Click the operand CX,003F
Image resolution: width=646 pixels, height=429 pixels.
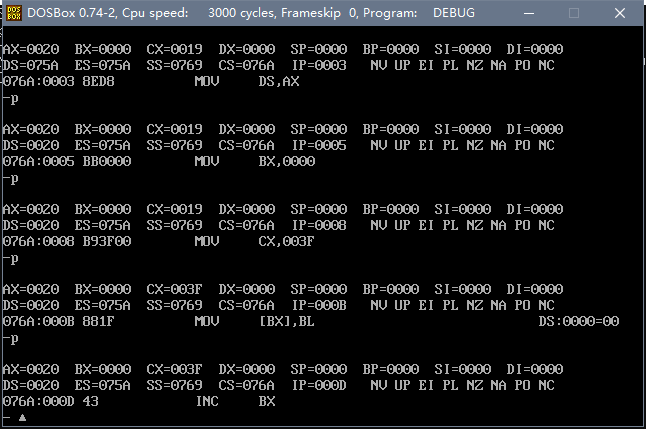coord(287,241)
